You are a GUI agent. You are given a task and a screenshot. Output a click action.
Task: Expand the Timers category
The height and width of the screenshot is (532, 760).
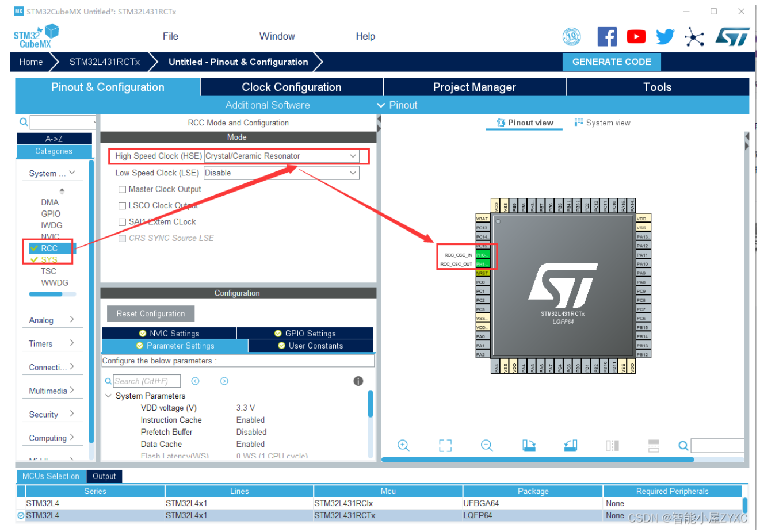pyautogui.click(x=52, y=343)
